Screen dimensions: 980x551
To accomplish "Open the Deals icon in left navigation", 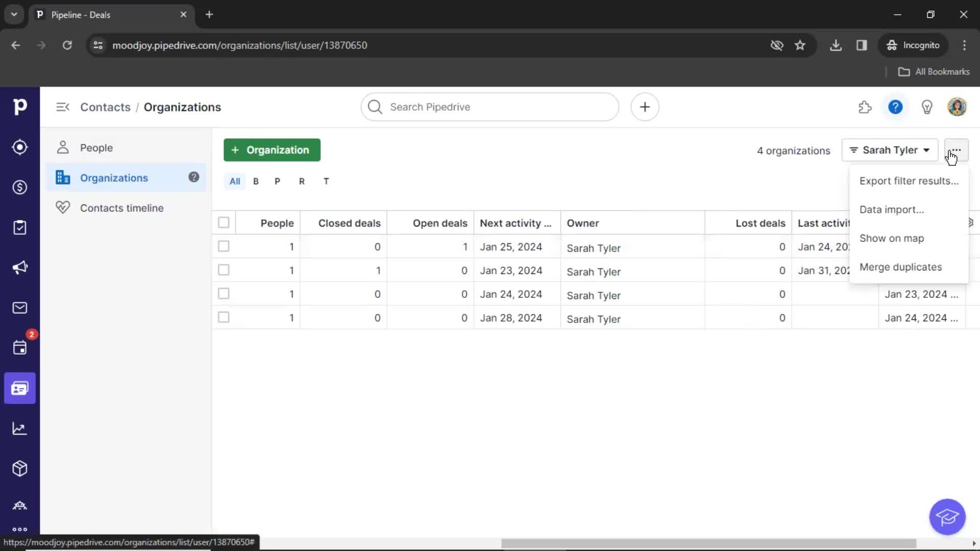I will pyautogui.click(x=19, y=187).
